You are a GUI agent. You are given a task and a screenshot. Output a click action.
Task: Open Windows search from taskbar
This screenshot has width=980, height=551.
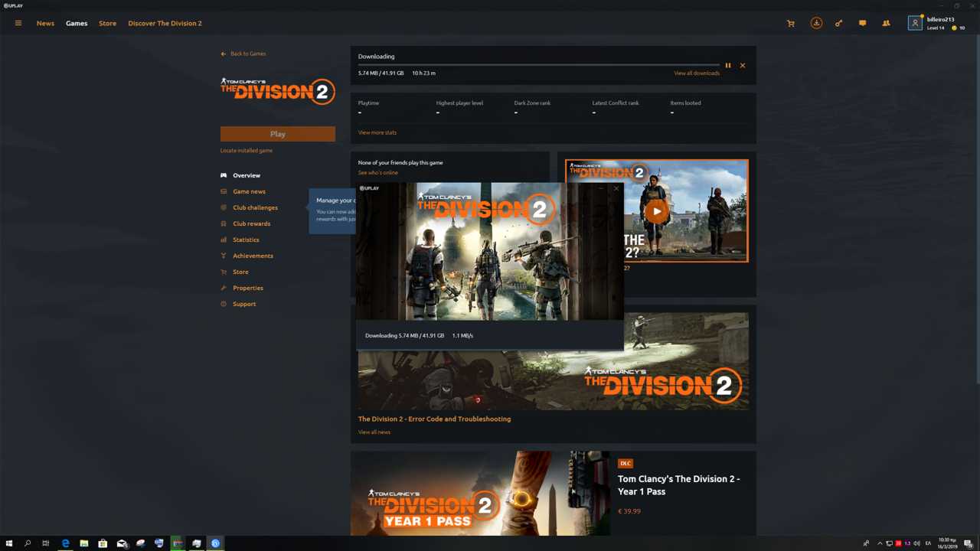coord(28,543)
